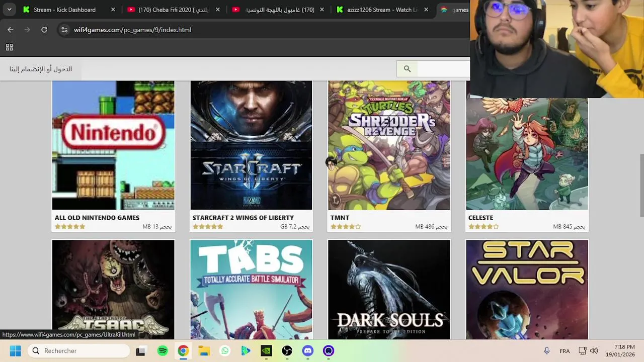
Task: Open Task View on the taskbar
Action: (141, 351)
